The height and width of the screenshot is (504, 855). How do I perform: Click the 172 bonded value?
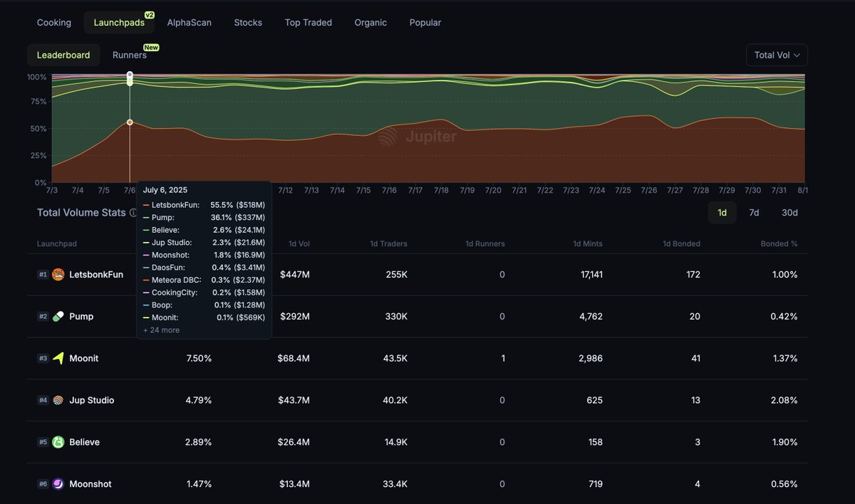tap(692, 275)
